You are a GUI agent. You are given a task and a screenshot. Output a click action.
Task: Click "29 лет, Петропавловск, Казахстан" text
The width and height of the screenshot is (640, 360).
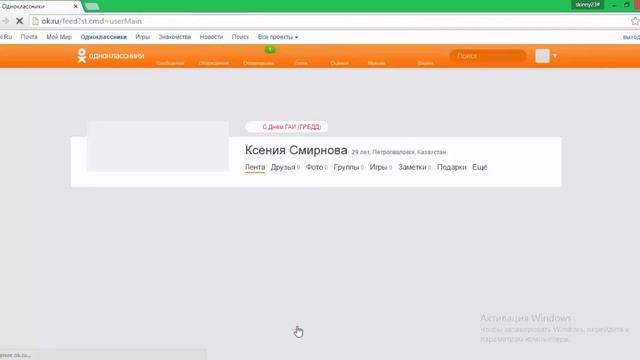point(398,152)
